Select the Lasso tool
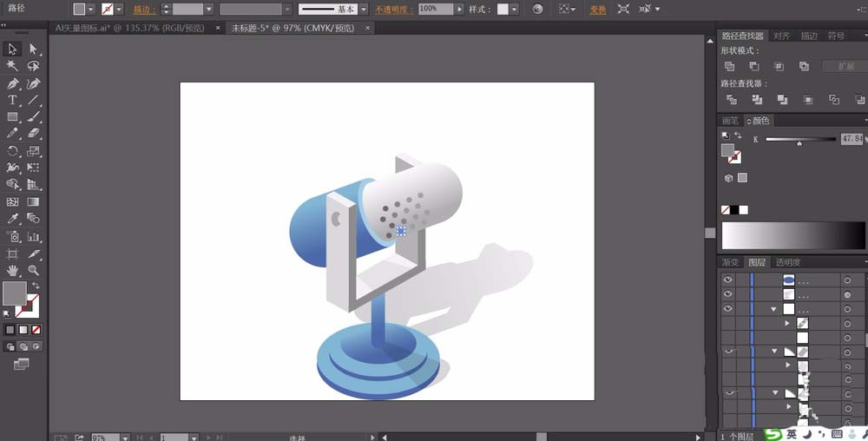The image size is (868, 441). click(x=33, y=66)
